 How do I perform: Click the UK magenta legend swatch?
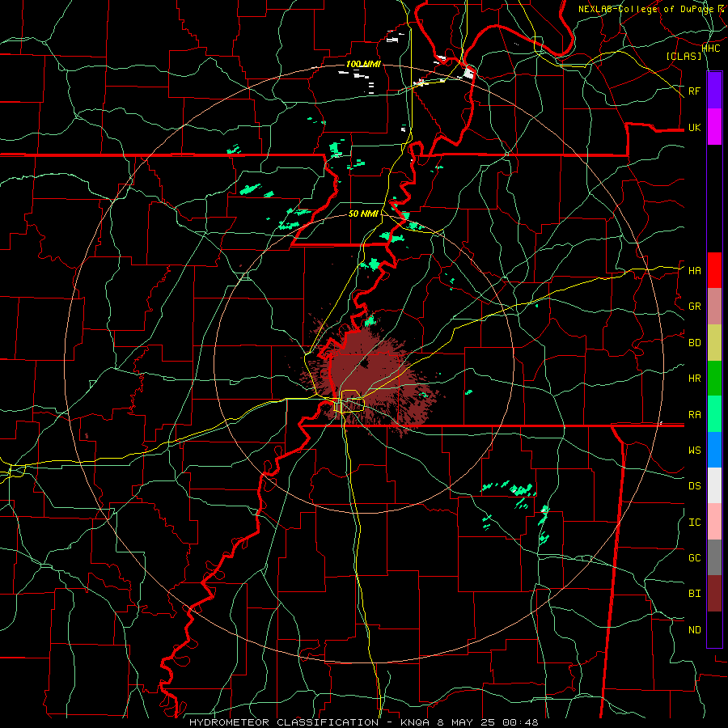coord(714,127)
